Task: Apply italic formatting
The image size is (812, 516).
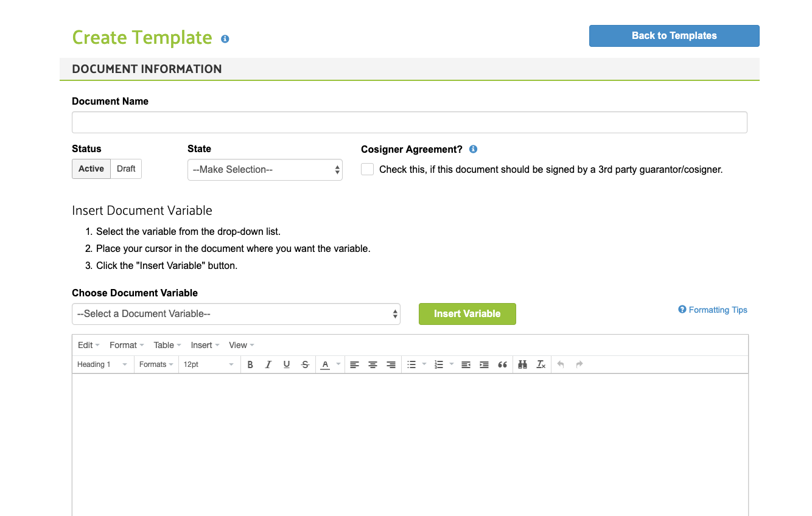Action: point(268,364)
